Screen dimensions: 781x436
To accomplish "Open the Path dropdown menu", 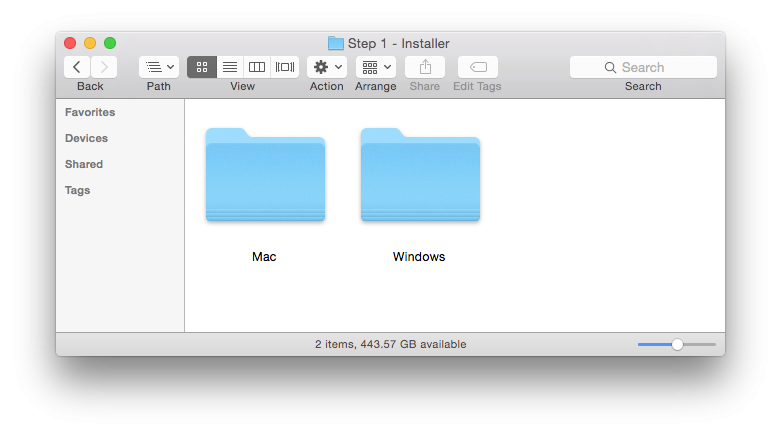I will [159, 67].
